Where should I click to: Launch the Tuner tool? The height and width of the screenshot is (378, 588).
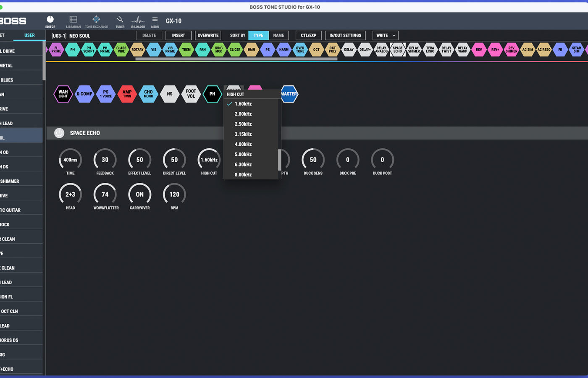tap(120, 21)
